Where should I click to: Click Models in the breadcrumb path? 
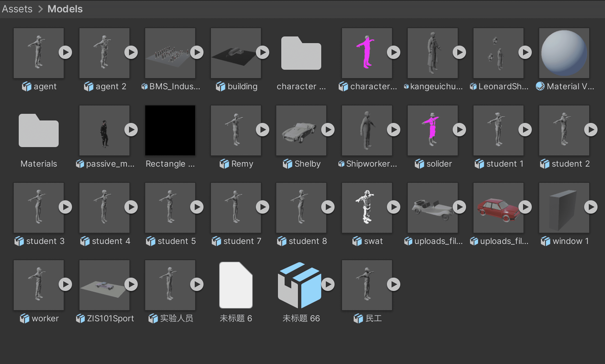click(x=65, y=9)
